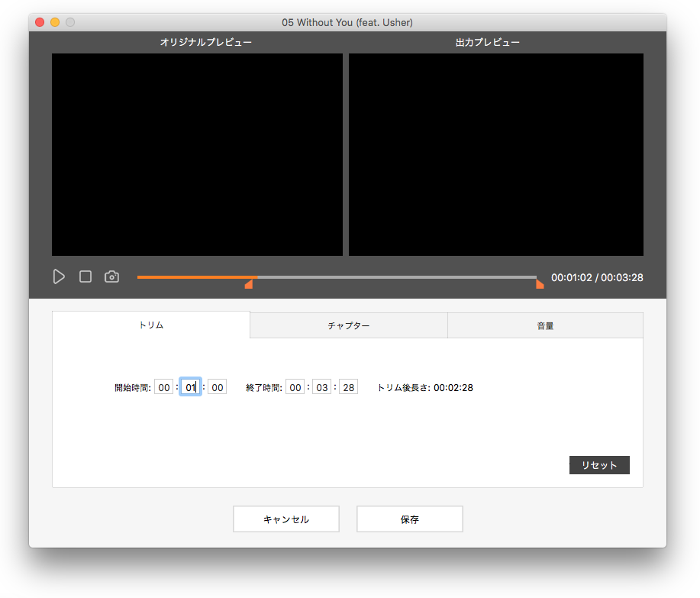Focus the 開始時間 minutes field
700x598 pixels.
190,387
